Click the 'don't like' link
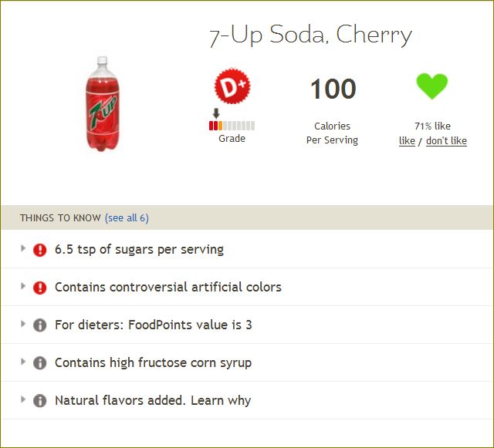This screenshot has height=448, width=494. 446,141
